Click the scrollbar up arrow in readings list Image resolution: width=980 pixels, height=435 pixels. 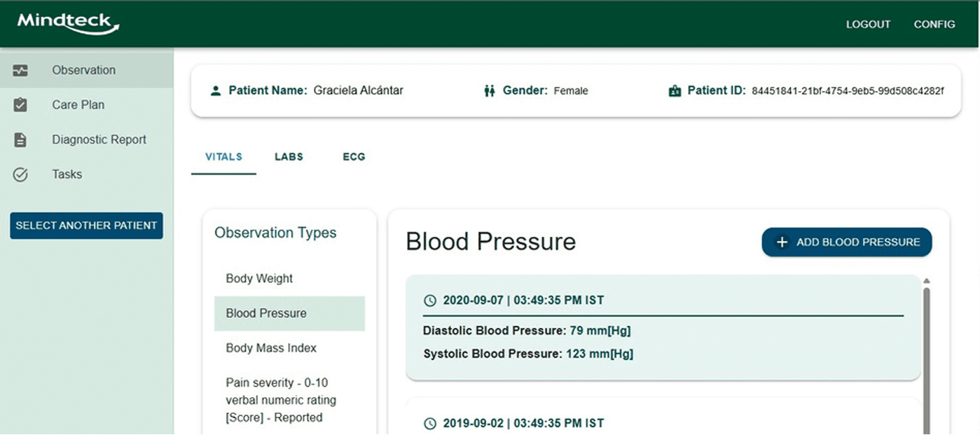click(927, 282)
